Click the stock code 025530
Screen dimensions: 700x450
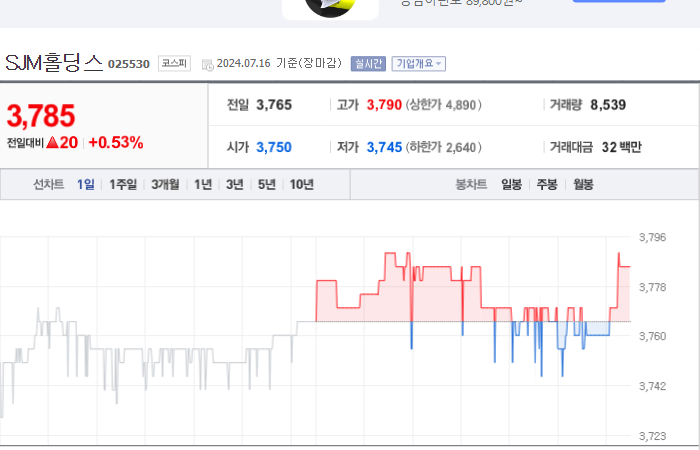pos(129,64)
